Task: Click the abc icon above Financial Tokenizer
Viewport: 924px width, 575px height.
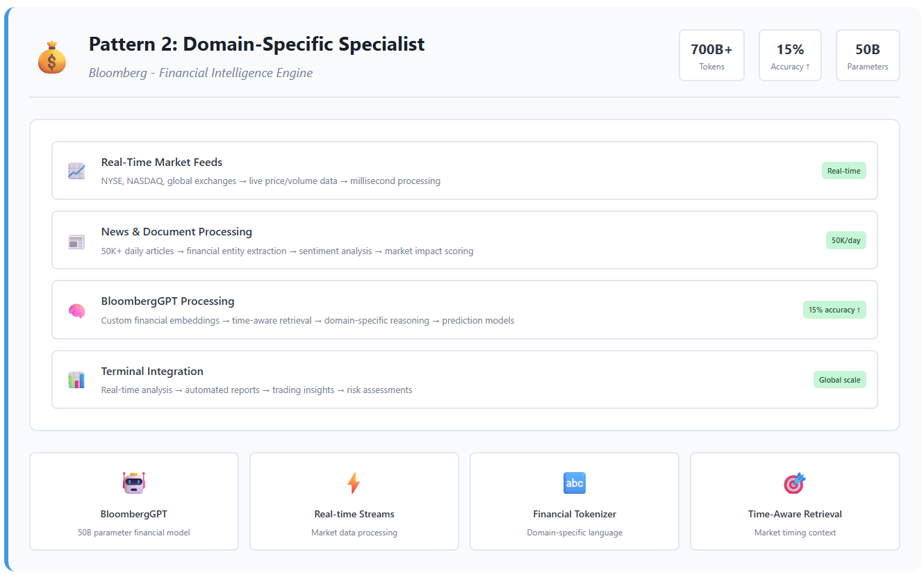Action: [x=575, y=483]
